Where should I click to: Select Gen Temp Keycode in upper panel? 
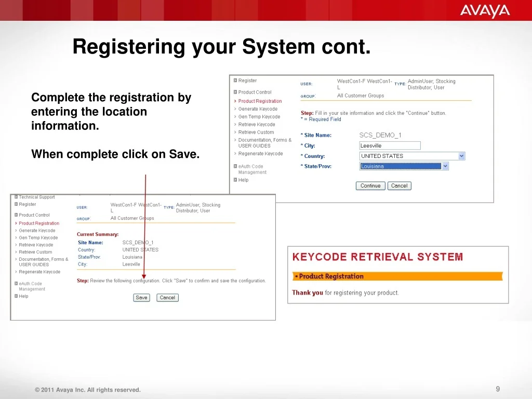click(x=259, y=117)
